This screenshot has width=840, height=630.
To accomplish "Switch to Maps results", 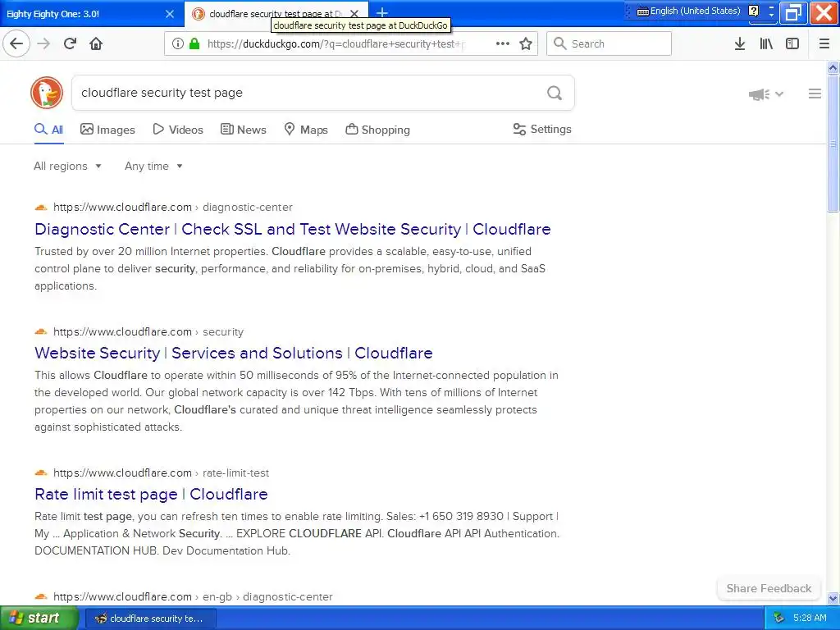I will (306, 130).
